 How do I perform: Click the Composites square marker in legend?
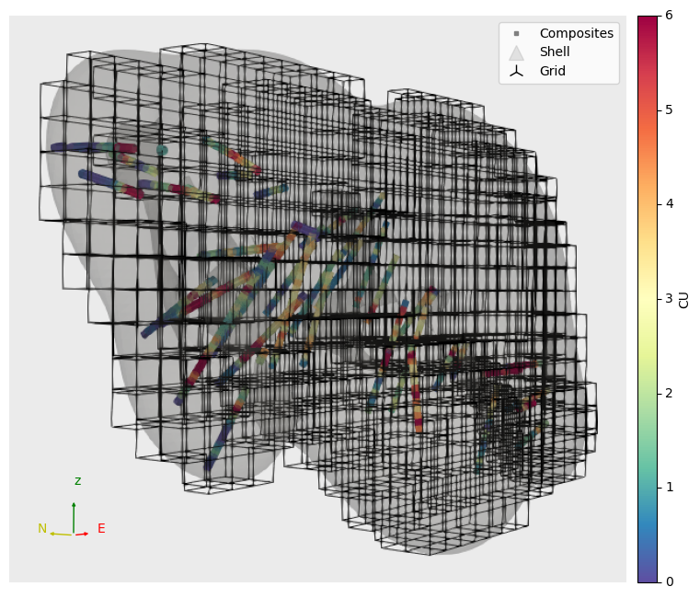(x=516, y=33)
